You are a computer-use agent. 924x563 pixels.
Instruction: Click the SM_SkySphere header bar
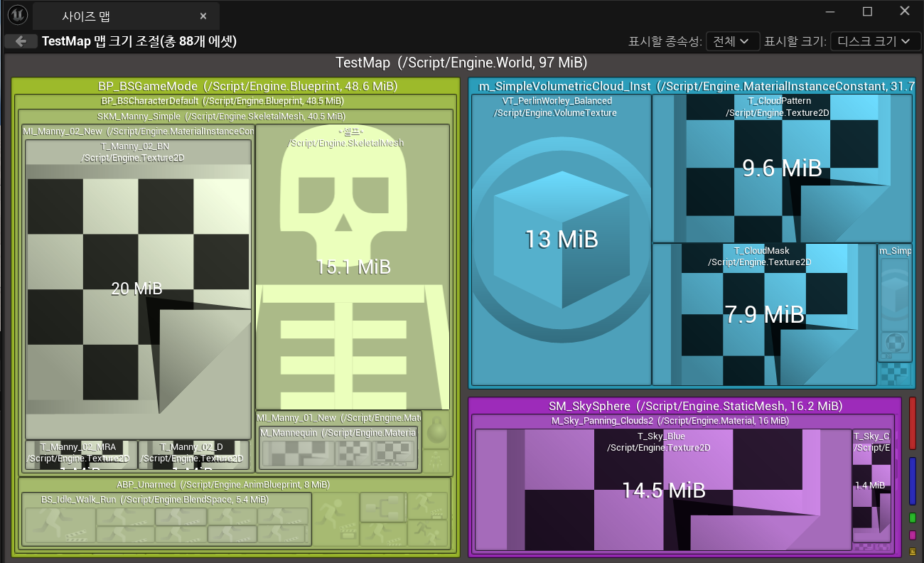(x=695, y=406)
